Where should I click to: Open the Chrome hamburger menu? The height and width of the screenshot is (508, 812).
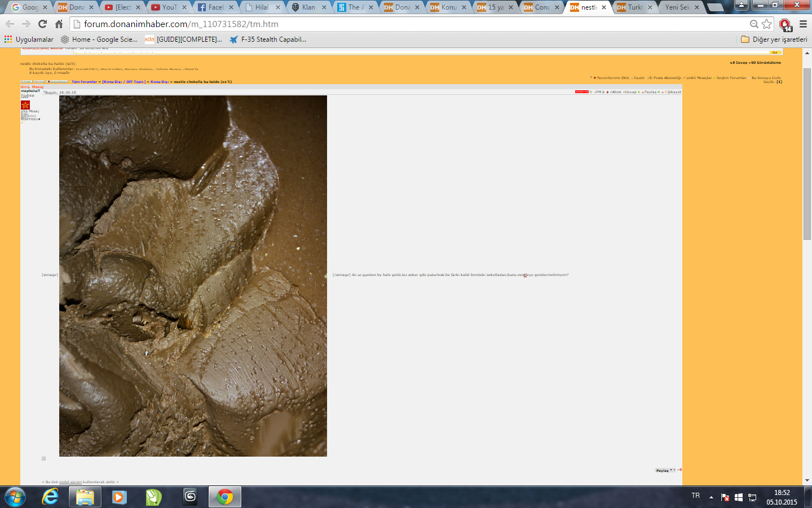tap(803, 24)
